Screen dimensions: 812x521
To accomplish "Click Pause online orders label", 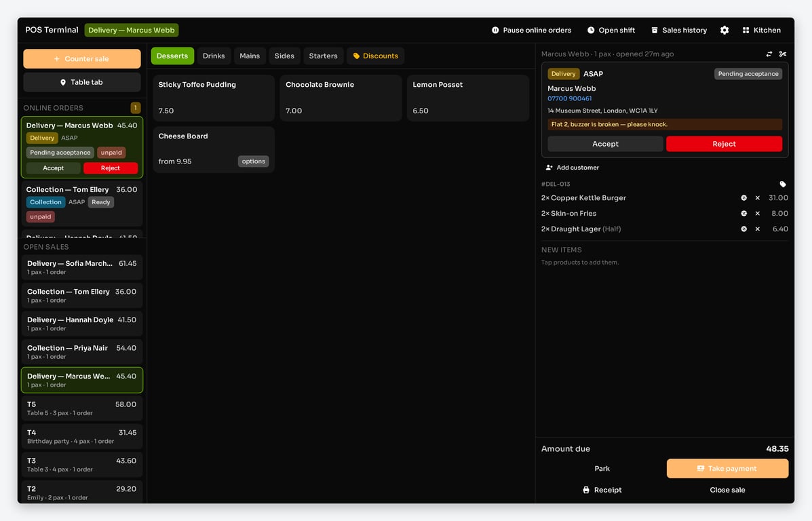I will pyautogui.click(x=537, y=30).
